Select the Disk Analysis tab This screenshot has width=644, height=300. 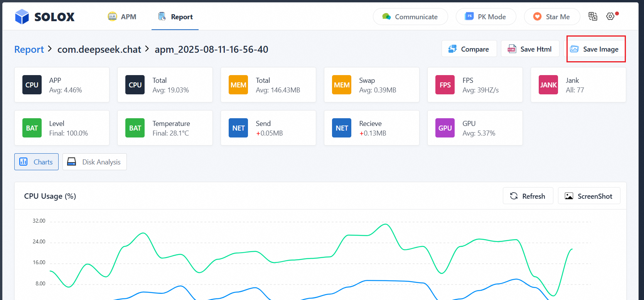tap(94, 162)
